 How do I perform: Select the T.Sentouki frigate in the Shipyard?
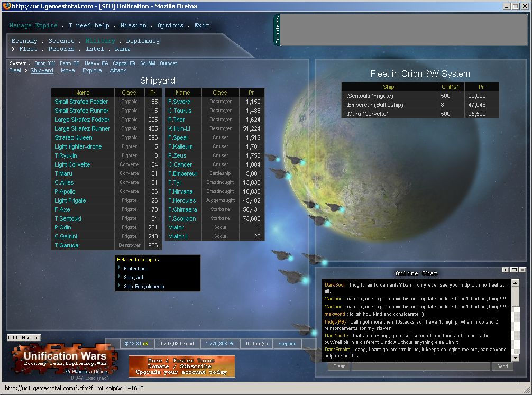[68, 218]
